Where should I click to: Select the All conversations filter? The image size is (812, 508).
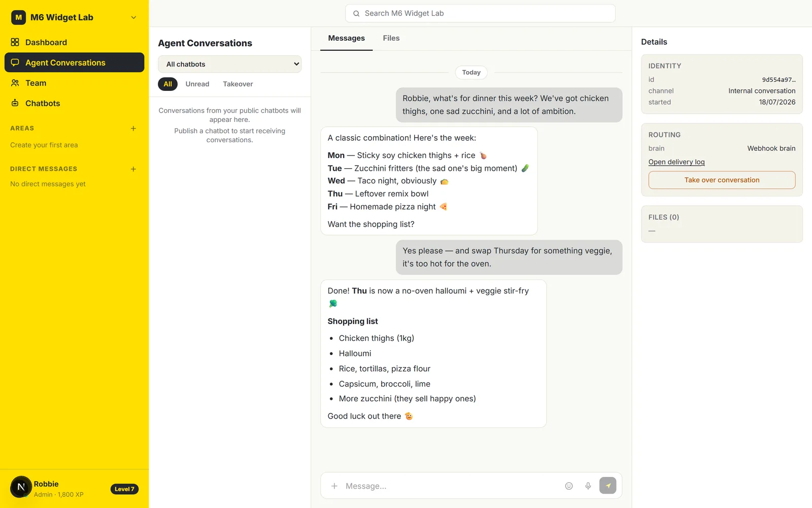(168, 84)
